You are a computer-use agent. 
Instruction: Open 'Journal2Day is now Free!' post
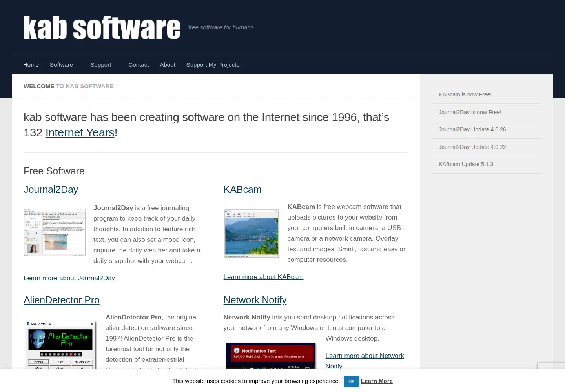470,112
